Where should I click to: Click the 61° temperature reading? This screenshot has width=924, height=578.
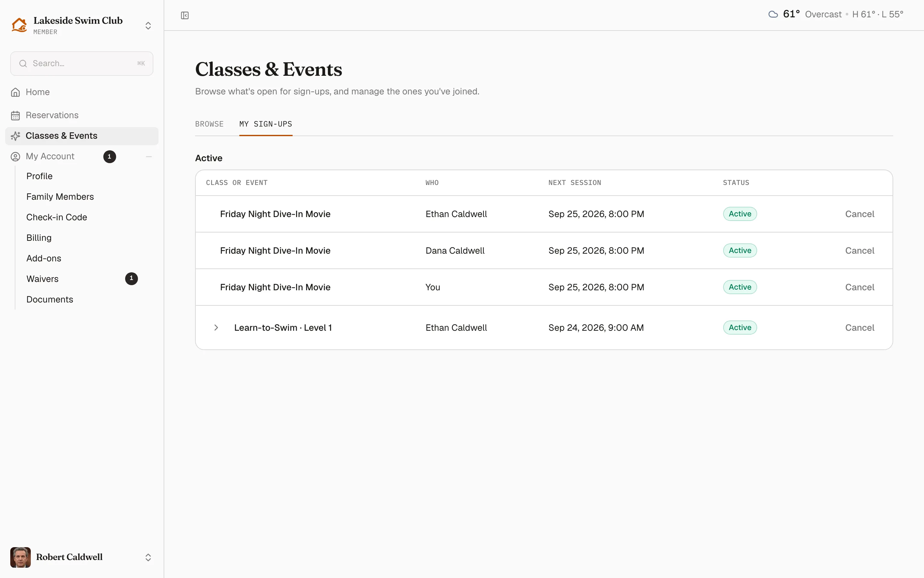pos(791,14)
